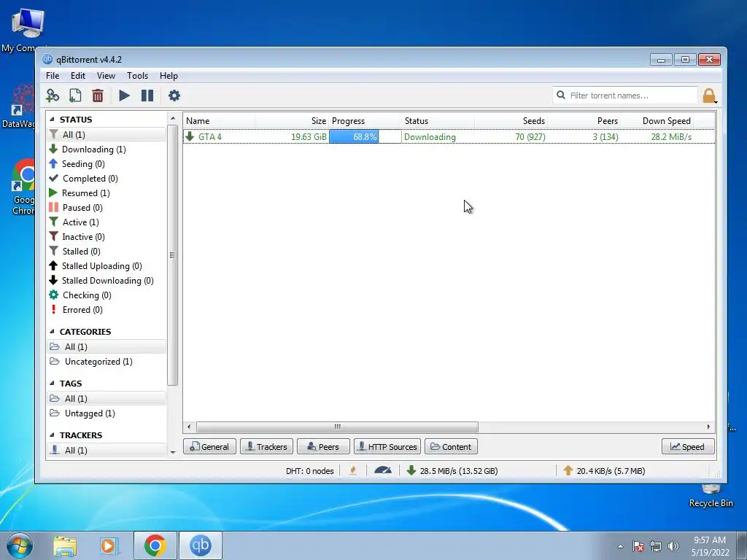
Task: Collapse the STATUS section
Action: 52,119
